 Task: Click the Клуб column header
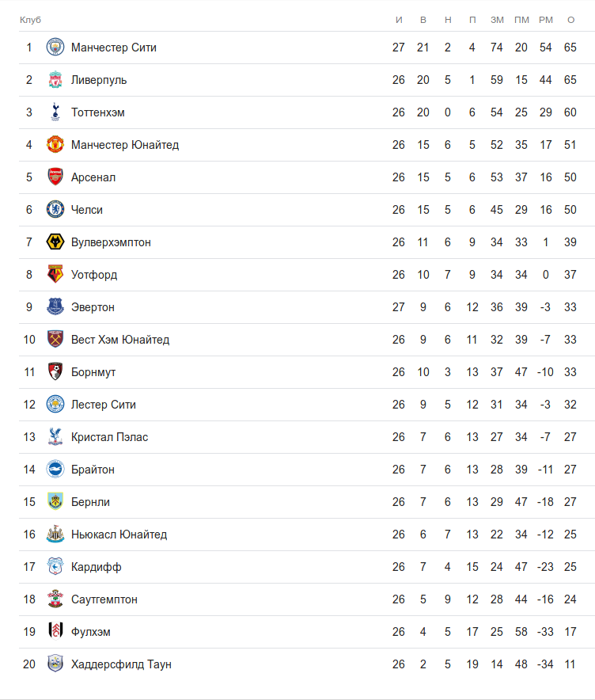[30, 20]
